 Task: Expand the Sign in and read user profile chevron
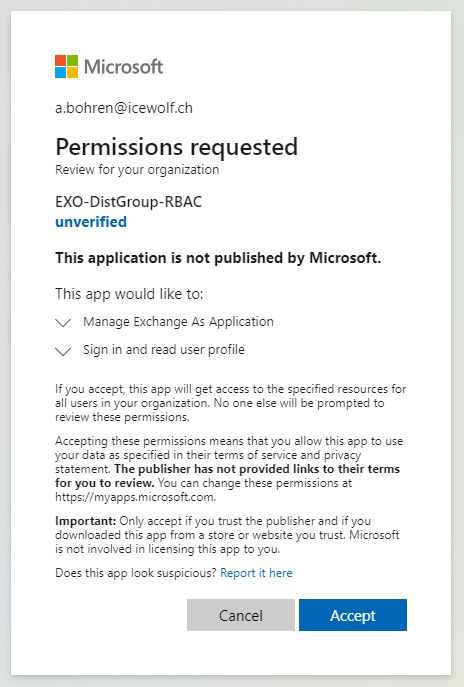click(64, 351)
